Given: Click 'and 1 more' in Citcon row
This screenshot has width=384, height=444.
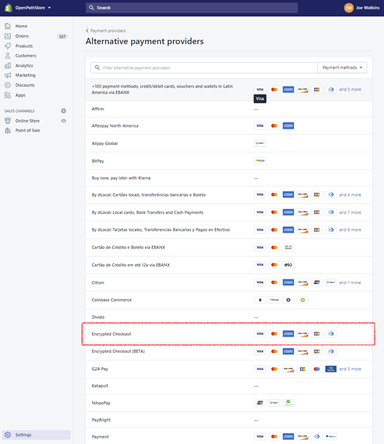Looking at the screenshot, I should tap(350, 283).
